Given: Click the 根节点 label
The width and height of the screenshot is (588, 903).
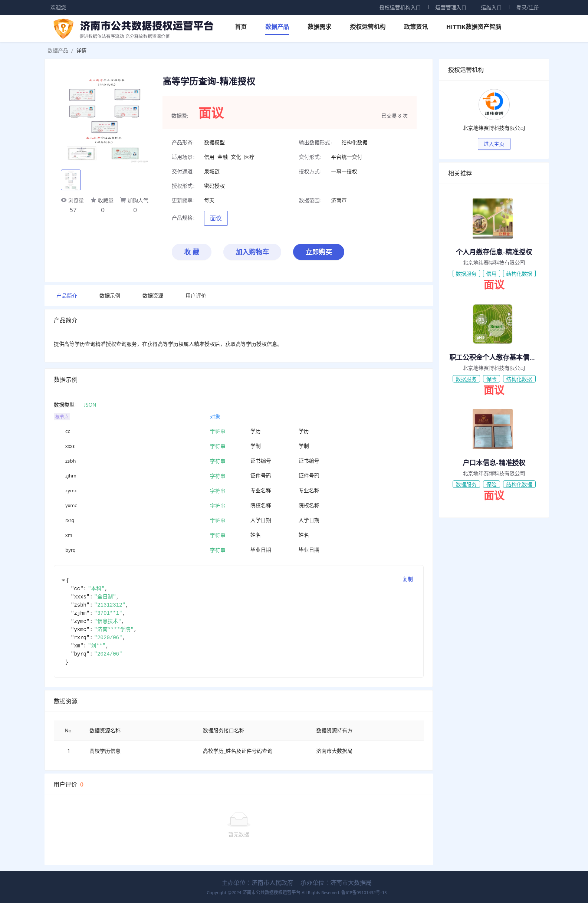Looking at the screenshot, I should click(x=62, y=417).
